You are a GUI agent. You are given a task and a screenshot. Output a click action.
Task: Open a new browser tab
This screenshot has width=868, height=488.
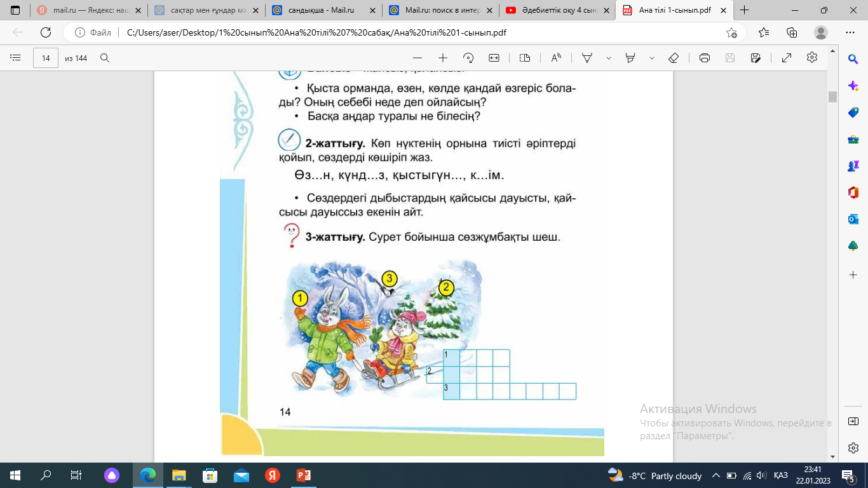pos(745,10)
